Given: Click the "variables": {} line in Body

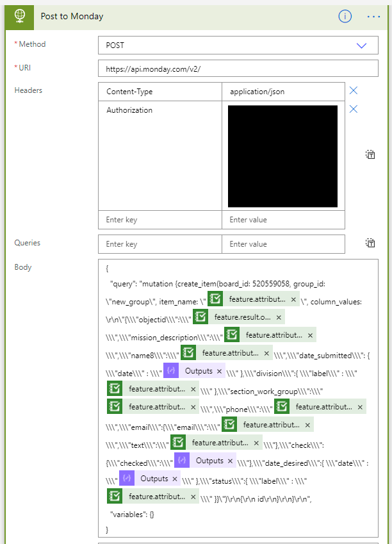Looking at the screenshot, I should point(132,515).
